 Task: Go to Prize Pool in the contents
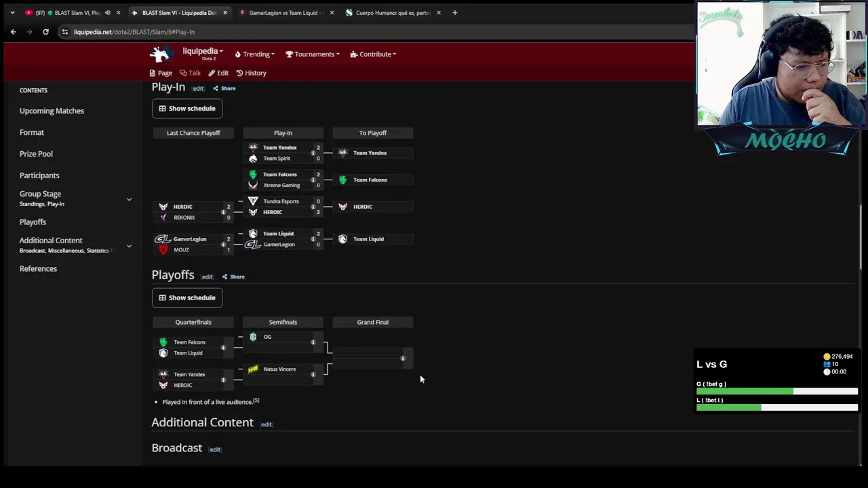point(36,154)
